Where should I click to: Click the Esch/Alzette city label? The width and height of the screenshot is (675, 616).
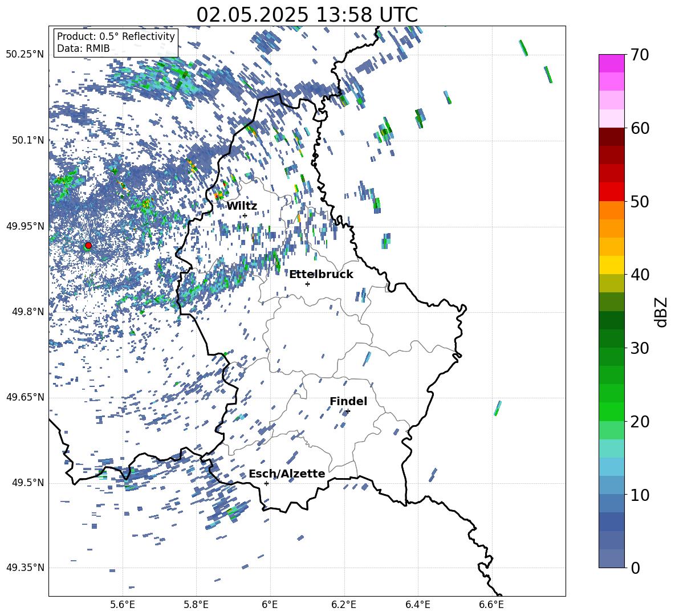tap(287, 474)
